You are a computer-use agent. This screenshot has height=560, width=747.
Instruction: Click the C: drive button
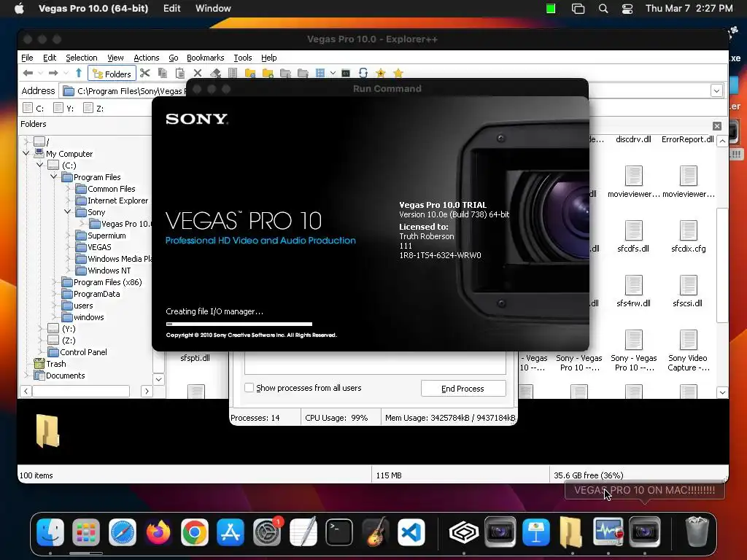click(x=34, y=108)
